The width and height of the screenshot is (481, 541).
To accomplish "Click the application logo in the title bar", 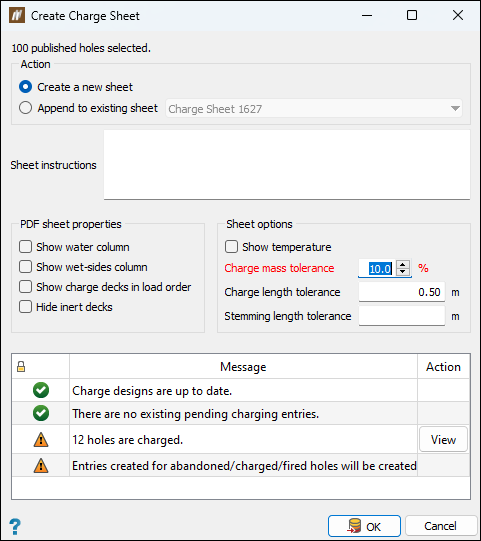I will point(17,16).
